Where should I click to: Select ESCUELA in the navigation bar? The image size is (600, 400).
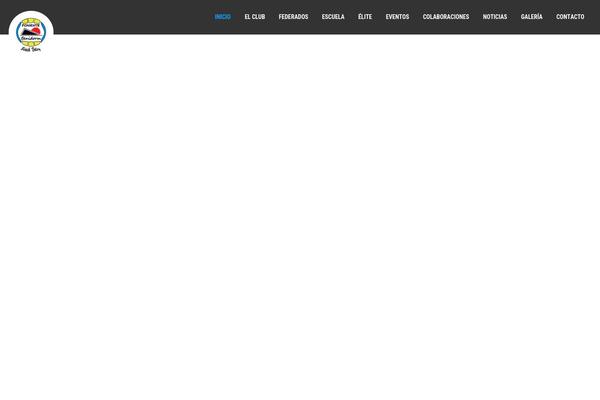point(333,17)
